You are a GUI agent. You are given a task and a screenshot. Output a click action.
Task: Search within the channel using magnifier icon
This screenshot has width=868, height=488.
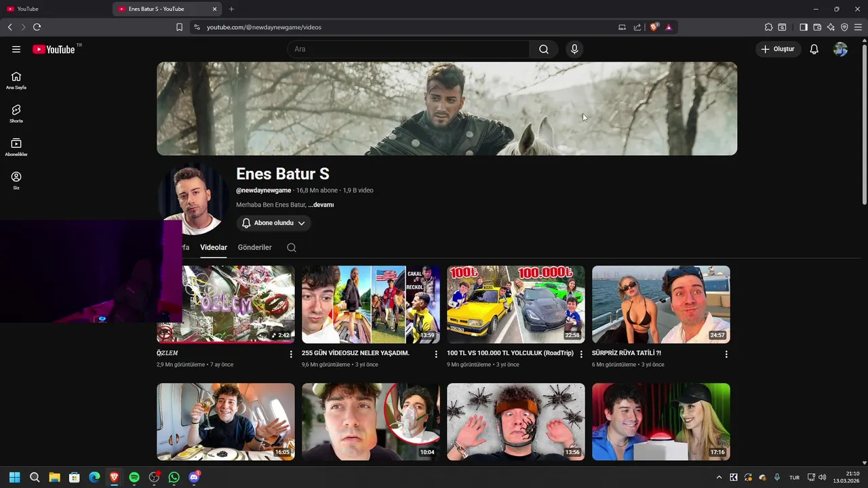coord(292,247)
